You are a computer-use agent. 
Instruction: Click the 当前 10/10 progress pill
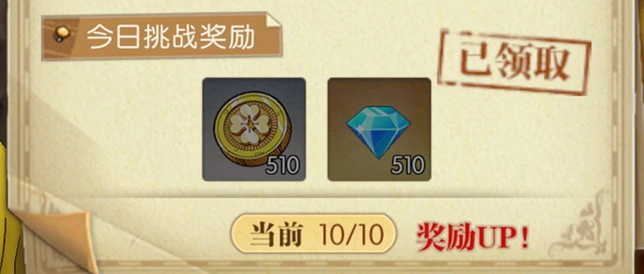tap(313, 233)
